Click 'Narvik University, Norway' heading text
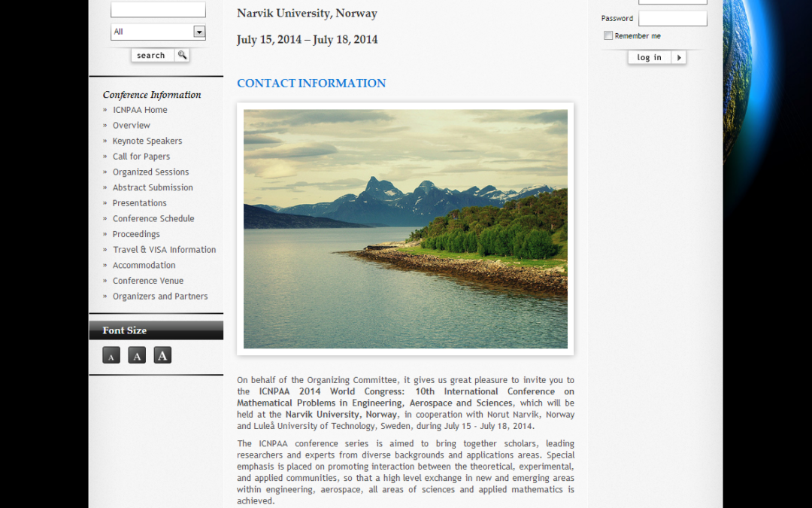Screen dimensions: 812x508 pos(307,14)
